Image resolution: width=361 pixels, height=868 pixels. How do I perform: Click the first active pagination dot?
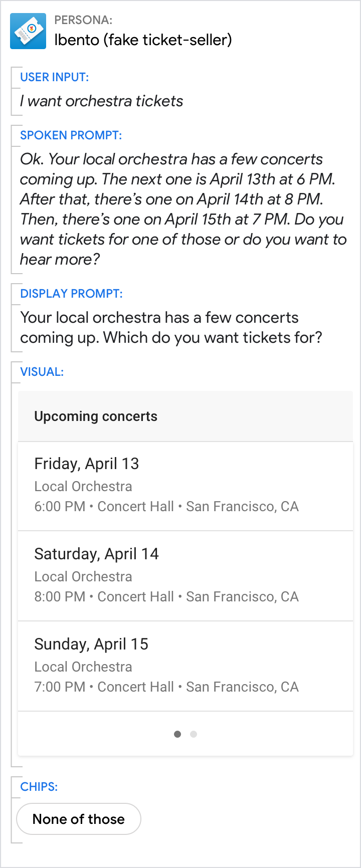[x=177, y=734]
